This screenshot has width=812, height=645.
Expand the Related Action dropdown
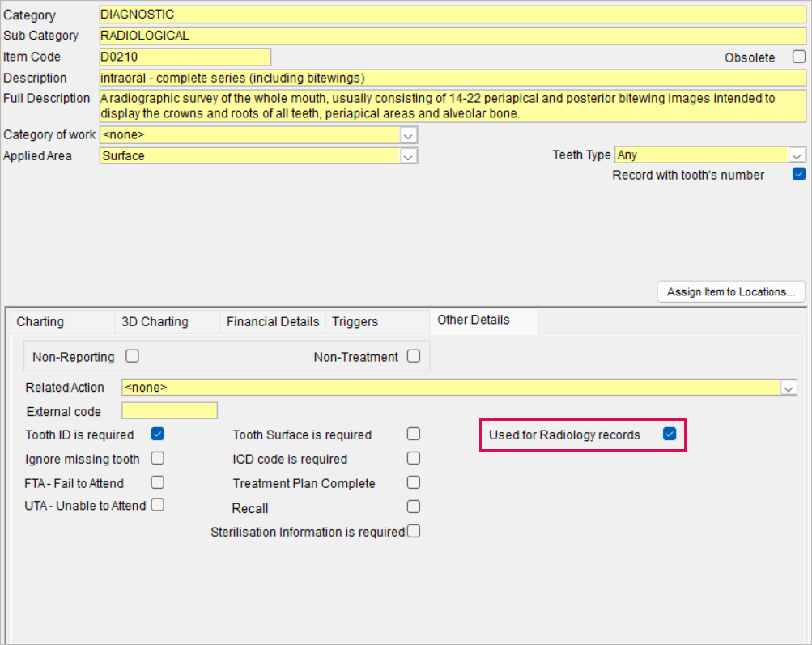tap(789, 388)
